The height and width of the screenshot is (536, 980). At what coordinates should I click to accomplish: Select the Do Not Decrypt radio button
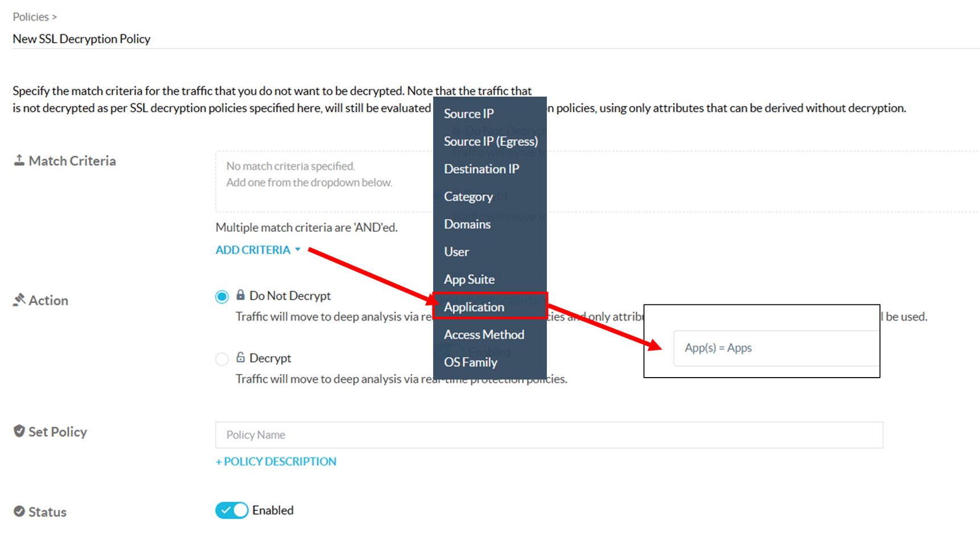pyautogui.click(x=222, y=297)
